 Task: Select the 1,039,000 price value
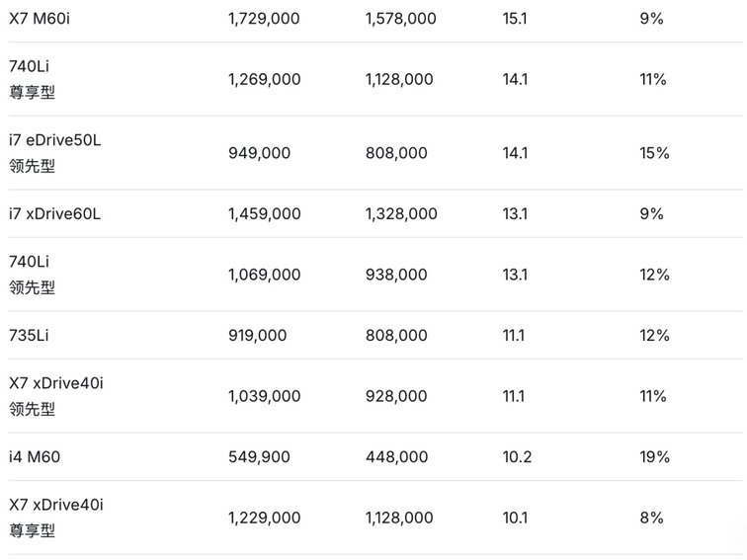[x=264, y=396]
